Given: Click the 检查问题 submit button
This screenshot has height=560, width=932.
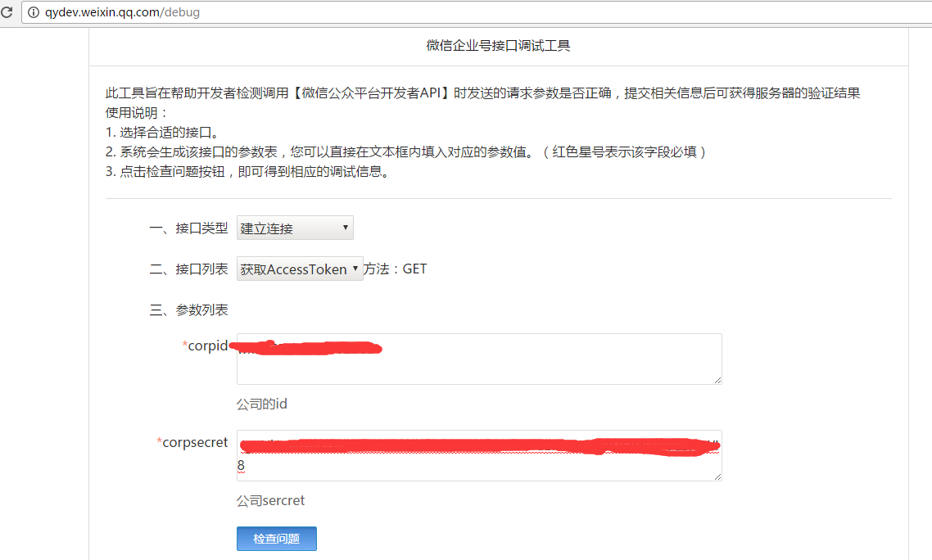Looking at the screenshot, I should (276, 539).
